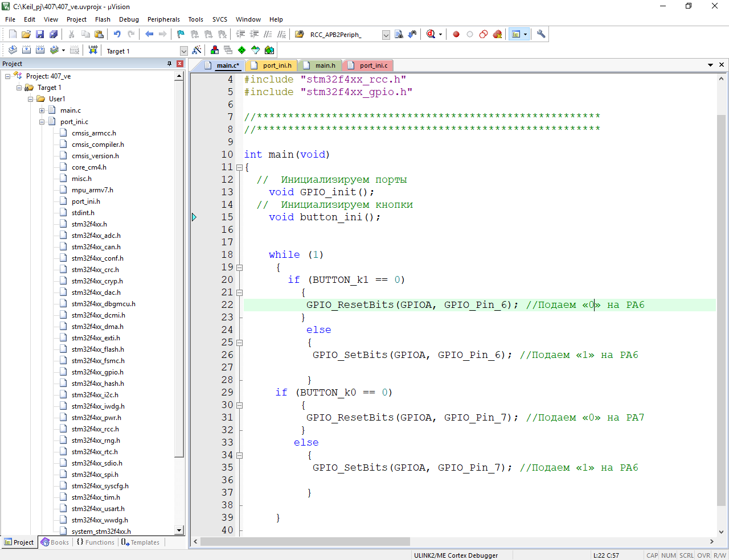Image resolution: width=729 pixels, height=560 pixels.
Task: Open the RCC_APB2Periph_ find combo box dropdown
Action: tap(386, 35)
